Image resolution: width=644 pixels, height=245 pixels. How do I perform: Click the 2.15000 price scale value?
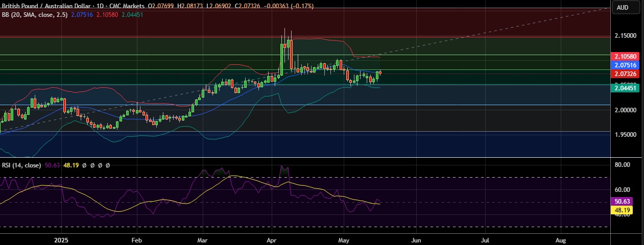pos(626,36)
